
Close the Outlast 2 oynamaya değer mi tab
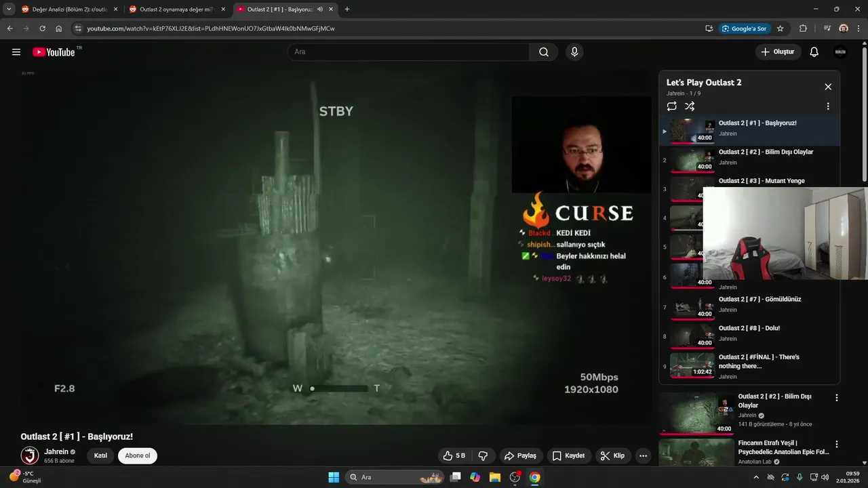pos(223,9)
